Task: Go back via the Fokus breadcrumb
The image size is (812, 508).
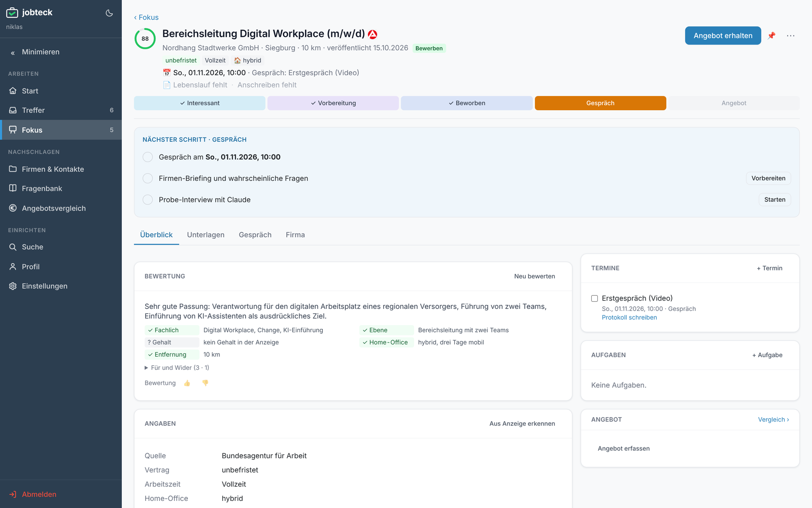Action: pyautogui.click(x=146, y=17)
